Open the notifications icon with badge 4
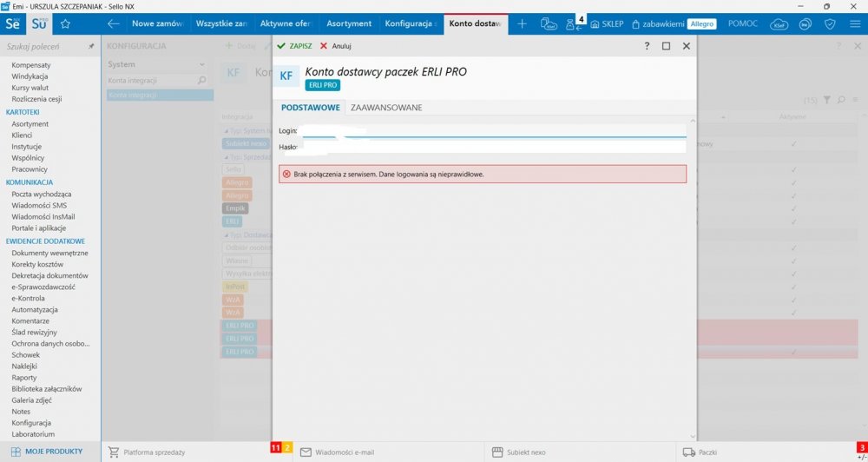Image resolution: width=868 pixels, height=462 pixels. [x=575, y=23]
